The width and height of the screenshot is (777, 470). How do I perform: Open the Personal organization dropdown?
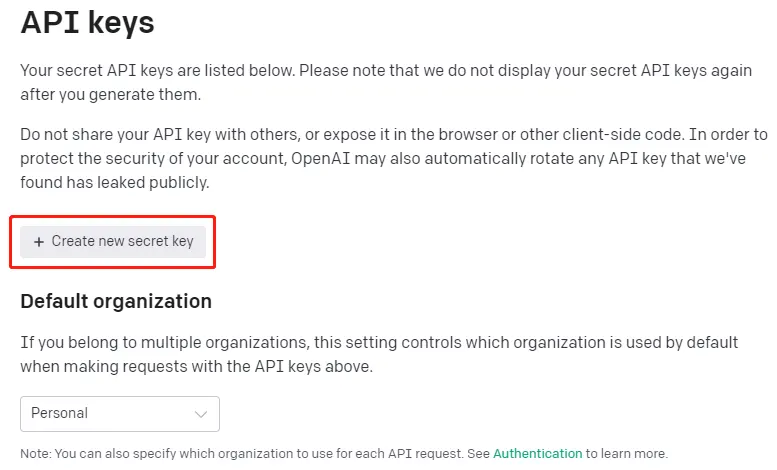[120, 413]
